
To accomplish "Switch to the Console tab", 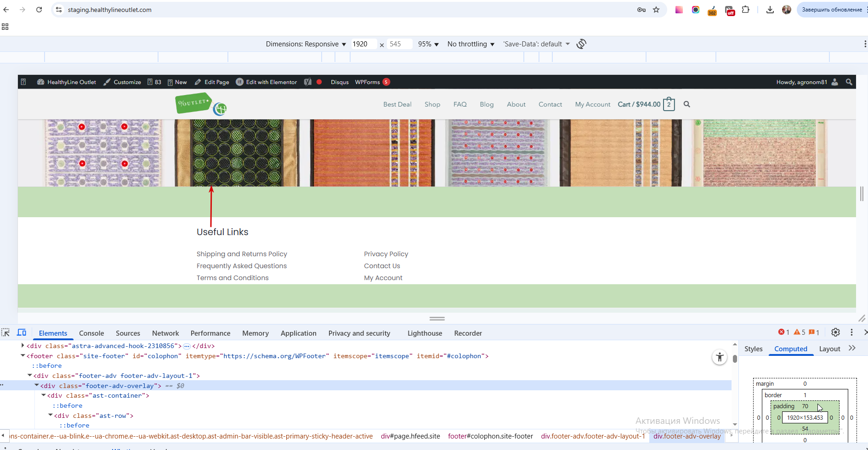I will pos(91,333).
